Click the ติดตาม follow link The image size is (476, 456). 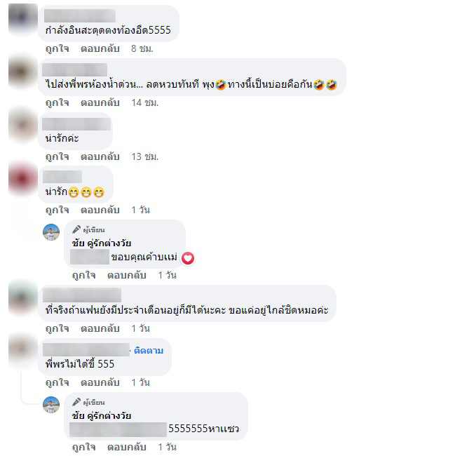(x=149, y=351)
